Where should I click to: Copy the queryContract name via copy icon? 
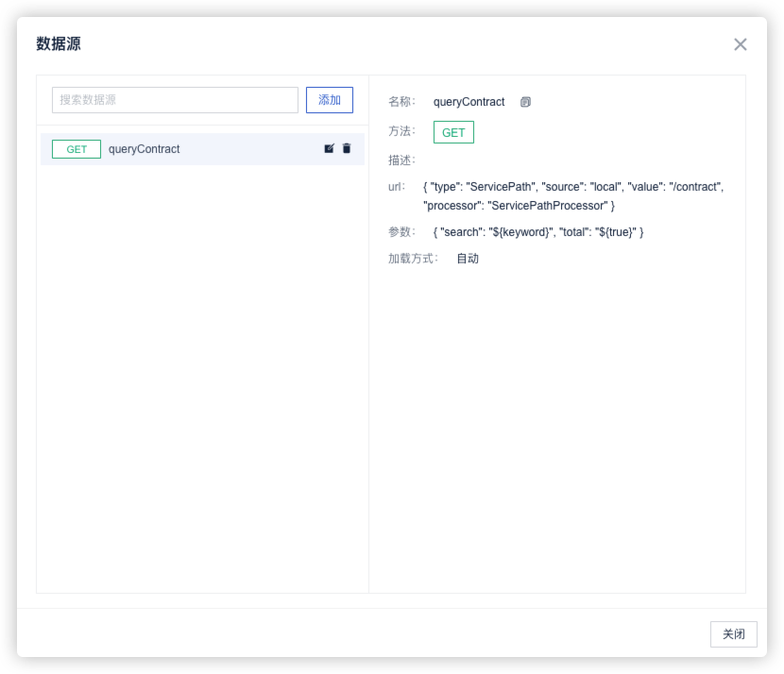pos(525,102)
